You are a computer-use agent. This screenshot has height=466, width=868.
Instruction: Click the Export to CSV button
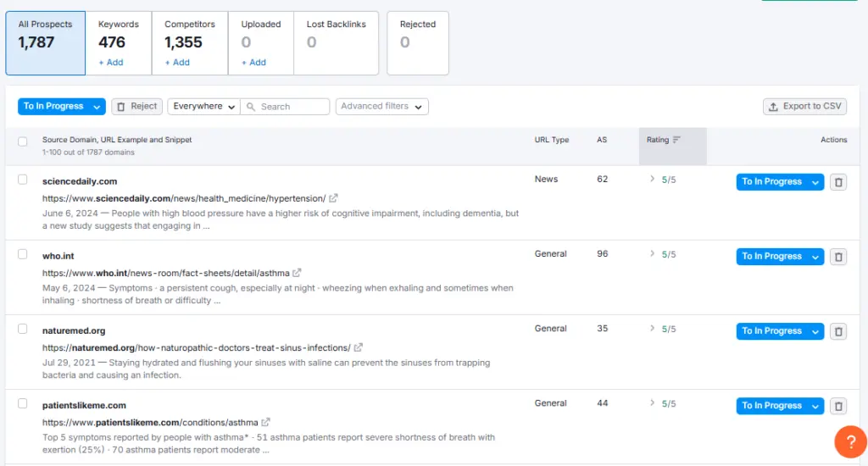804,107
